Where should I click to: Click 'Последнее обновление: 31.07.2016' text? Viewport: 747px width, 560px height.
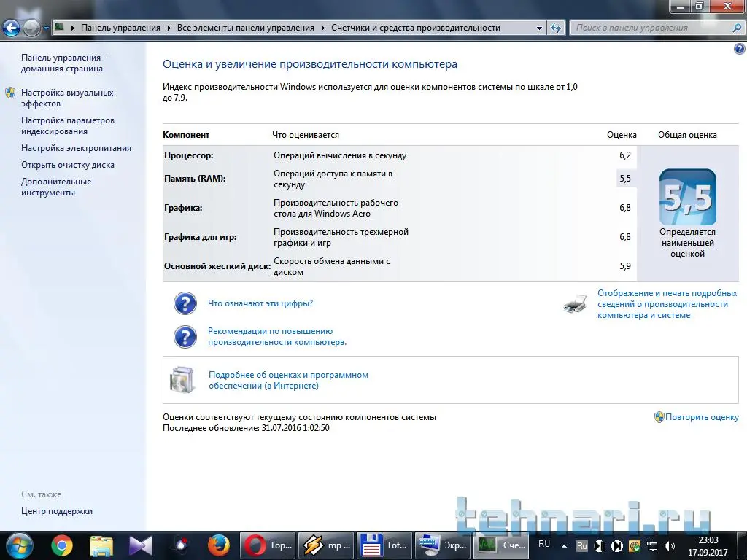(246, 428)
